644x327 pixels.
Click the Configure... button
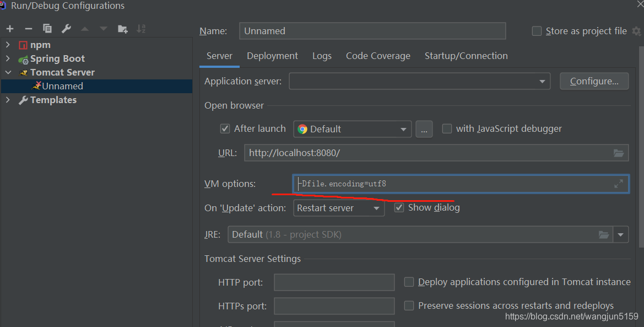[x=594, y=81]
